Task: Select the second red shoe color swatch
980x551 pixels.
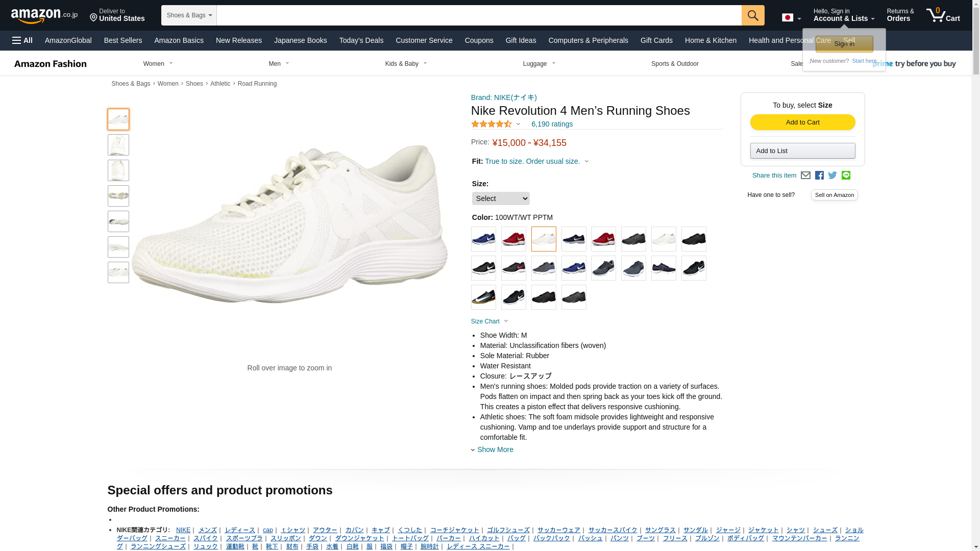Action: tap(603, 239)
